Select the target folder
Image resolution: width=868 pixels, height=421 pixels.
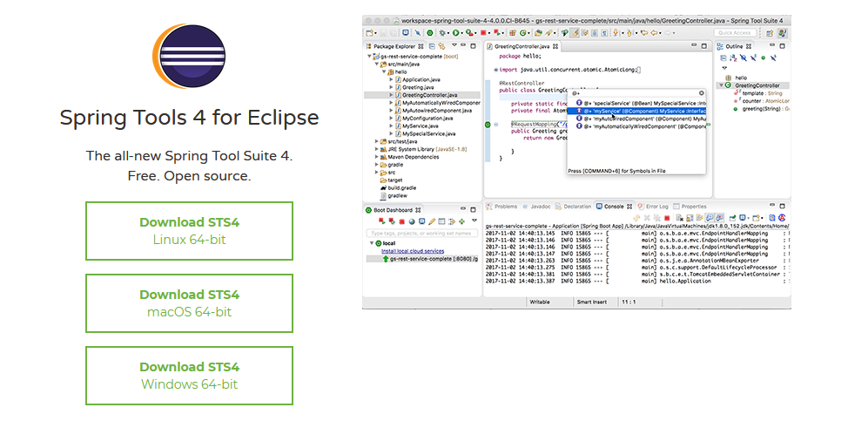(x=391, y=180)
